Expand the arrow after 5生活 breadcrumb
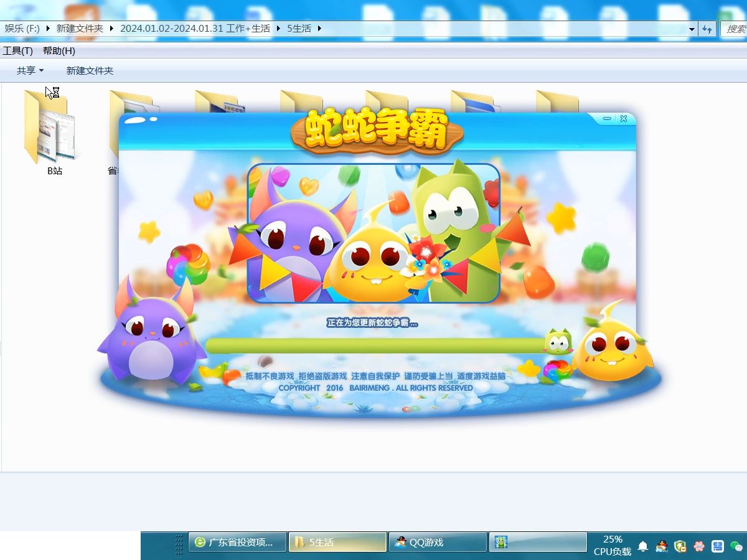The height and width of the screenshot is (560, 747). 319,29
